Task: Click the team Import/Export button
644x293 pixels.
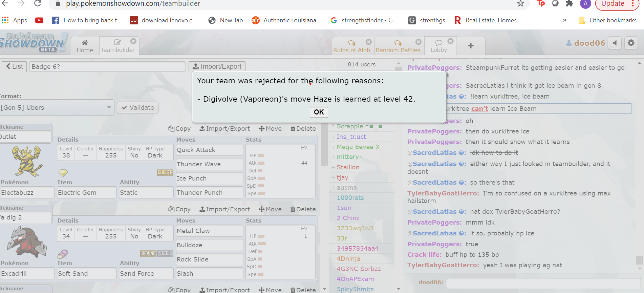Action: pos(217,66)
